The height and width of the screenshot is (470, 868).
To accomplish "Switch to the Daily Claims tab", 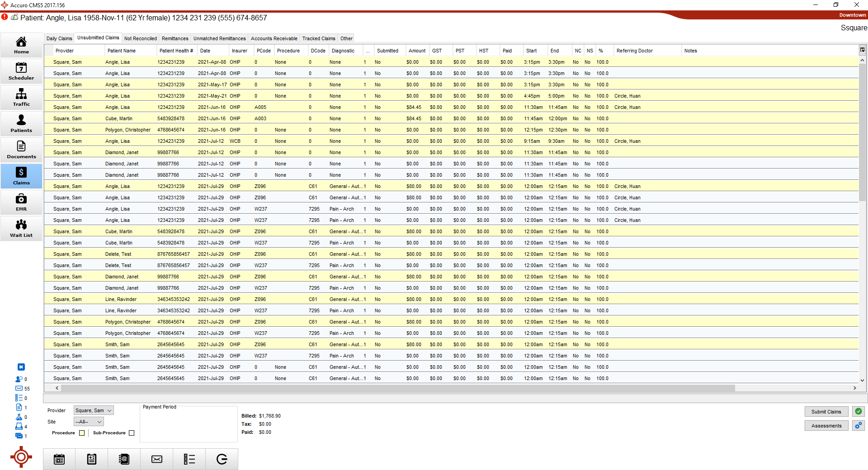I will click(x=59, y=38).
